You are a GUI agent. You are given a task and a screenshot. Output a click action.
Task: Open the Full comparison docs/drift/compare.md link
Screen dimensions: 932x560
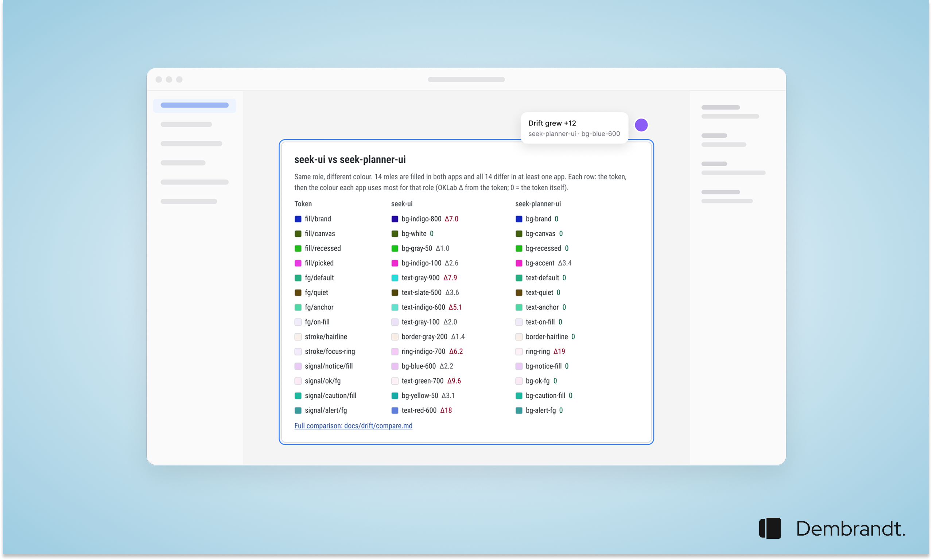[353, 426]
